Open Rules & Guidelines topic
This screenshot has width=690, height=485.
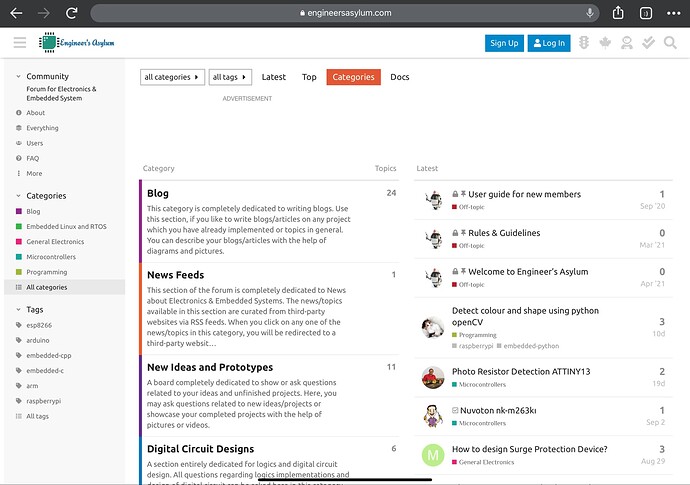504,233
